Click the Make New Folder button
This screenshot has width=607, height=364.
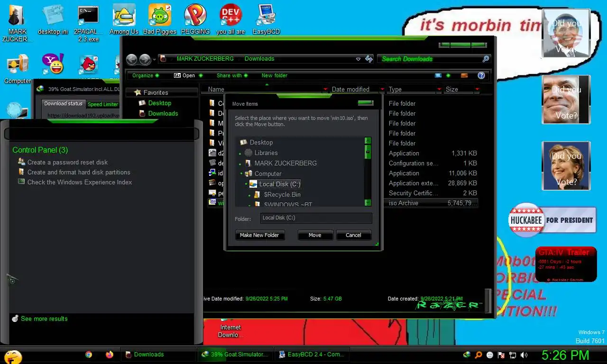point(259,235)
